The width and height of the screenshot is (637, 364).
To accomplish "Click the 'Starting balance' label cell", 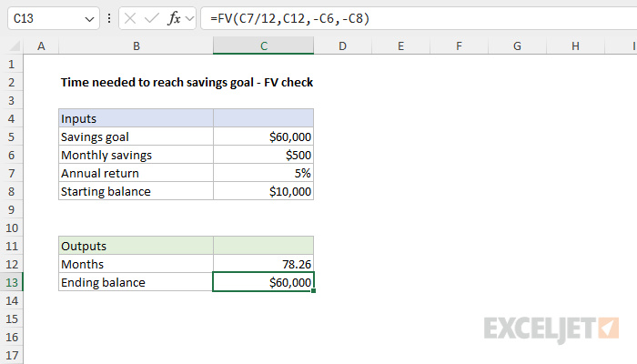I will (136, 191).
